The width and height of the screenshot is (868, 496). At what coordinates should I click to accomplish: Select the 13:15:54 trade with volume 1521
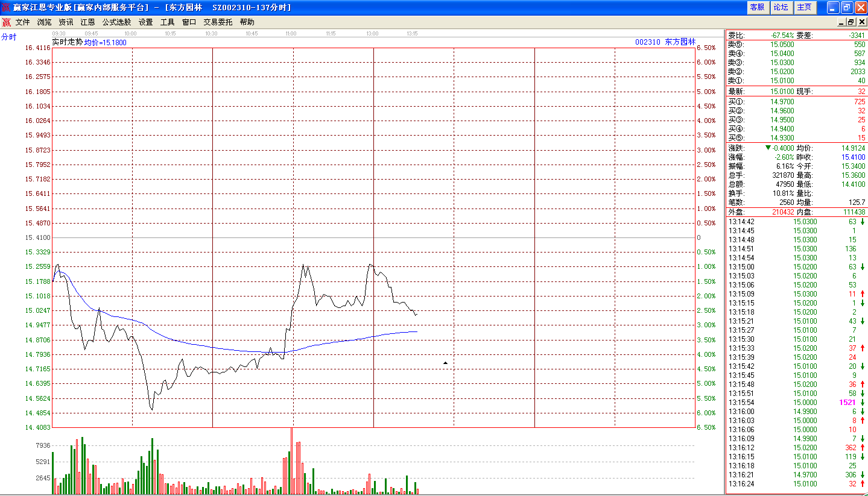pyautogui.click(x=796, y=403)
